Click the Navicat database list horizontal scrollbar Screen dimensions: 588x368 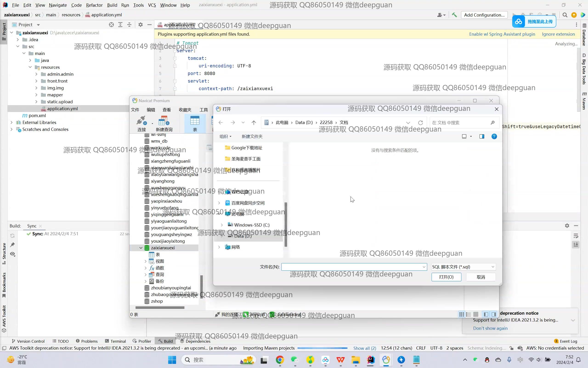(160, 308)
